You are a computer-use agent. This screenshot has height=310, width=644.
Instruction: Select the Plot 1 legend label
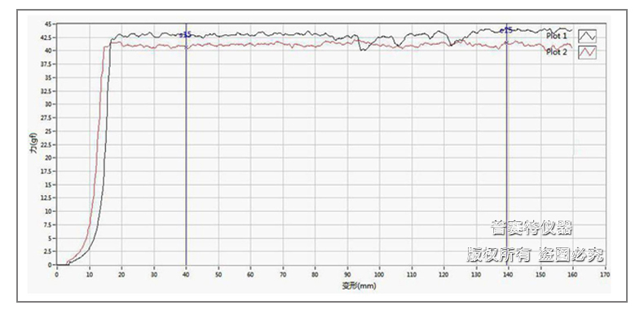[557, 36]
